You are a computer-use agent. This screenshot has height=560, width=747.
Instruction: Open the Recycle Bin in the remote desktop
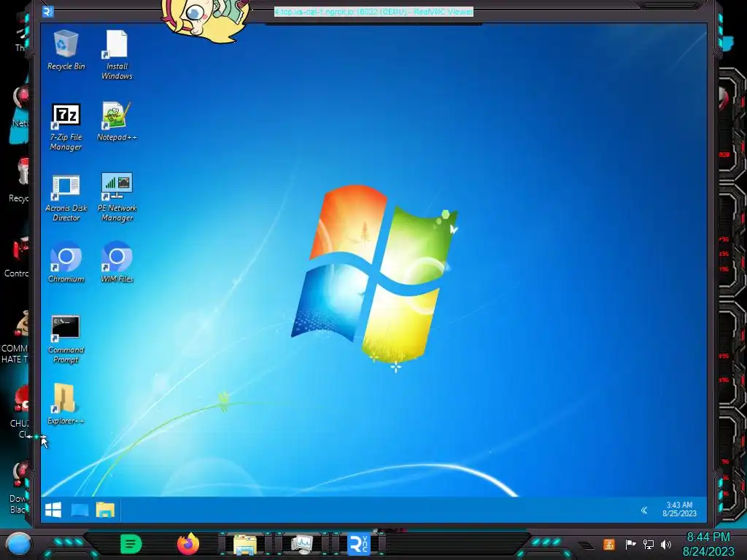point(66,50)
